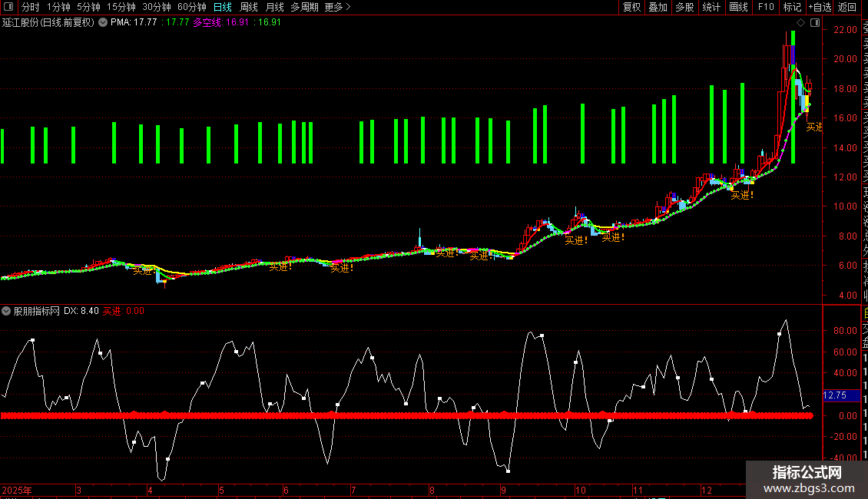Viewport: 868px width, 499px height.
Task: Click the 多空线: 16.91 indicator label
Action: (221, 23)
